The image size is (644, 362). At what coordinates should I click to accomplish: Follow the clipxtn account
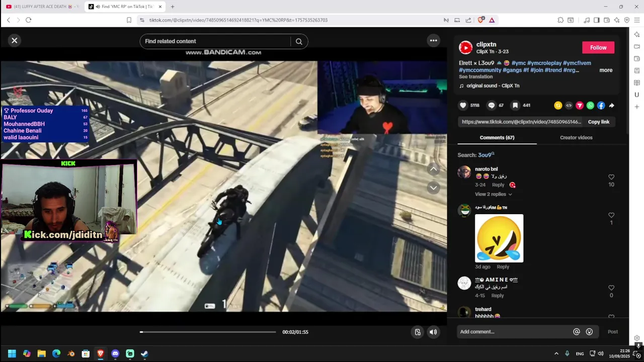point(598,48)
